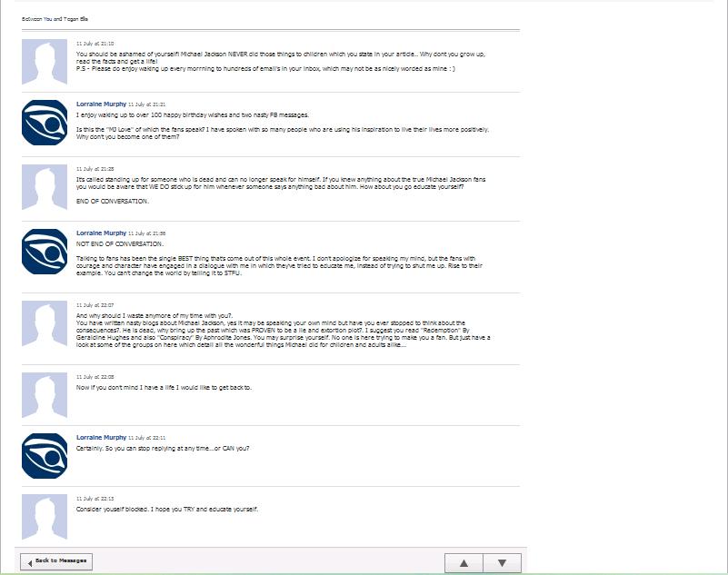Screen dimensions: 728x575
Task: Click the 'Now if you don't mind' message text
Action: coord(164,388)
